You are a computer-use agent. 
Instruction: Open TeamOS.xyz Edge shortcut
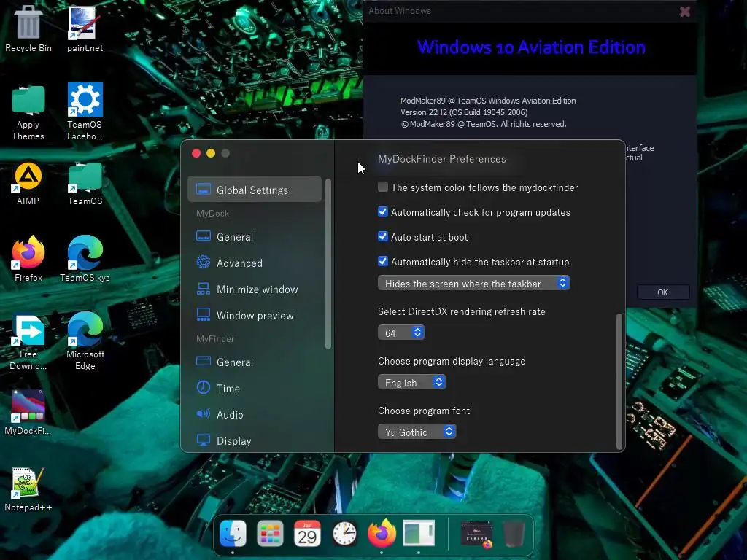(85, 259)
